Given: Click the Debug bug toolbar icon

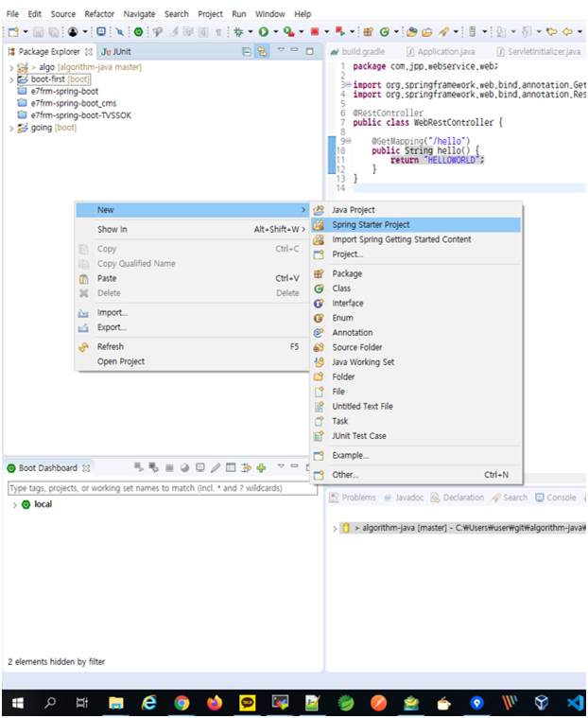Looking at the screenshot, I should (x=238, y=31).
